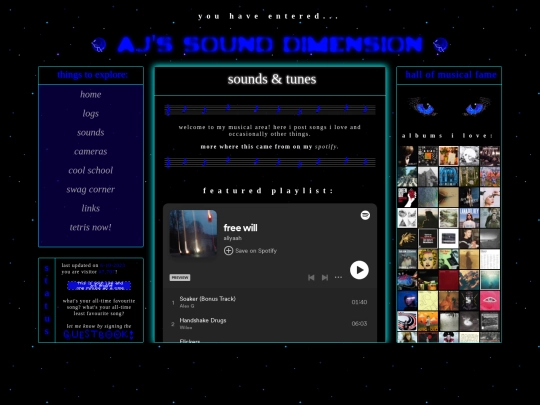Click the 'sounds & tunes' heading

point(272,79)
